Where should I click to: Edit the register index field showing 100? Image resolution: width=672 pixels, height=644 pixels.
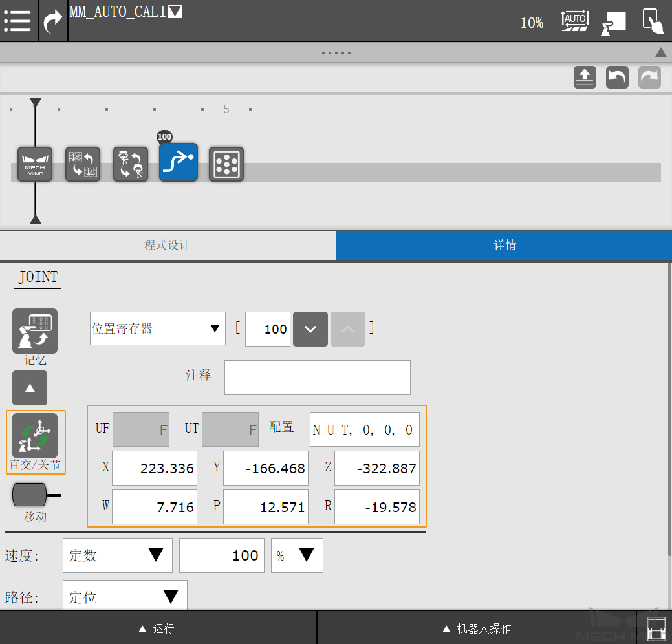tap(268, 329)
